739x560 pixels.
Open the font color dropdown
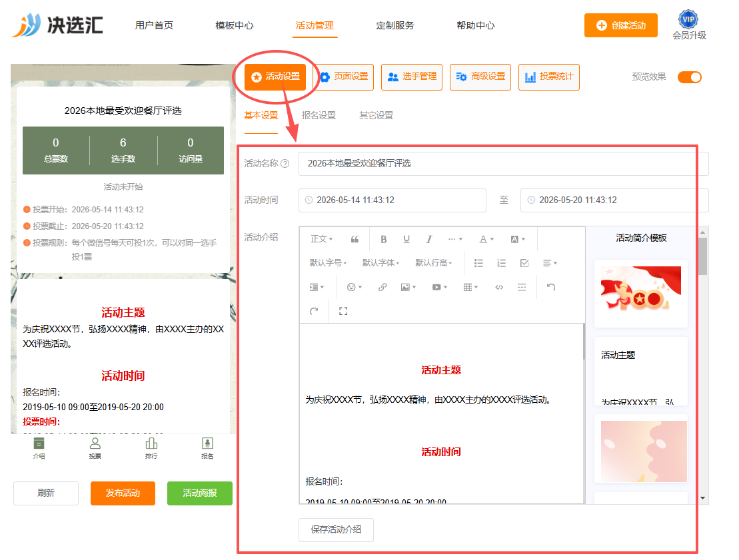tap(486, 239)
